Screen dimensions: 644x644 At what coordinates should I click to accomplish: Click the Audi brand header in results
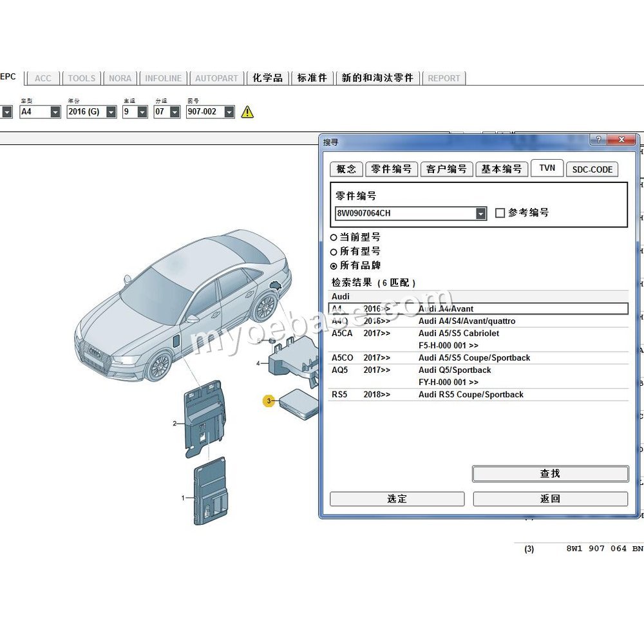(341, 296)
